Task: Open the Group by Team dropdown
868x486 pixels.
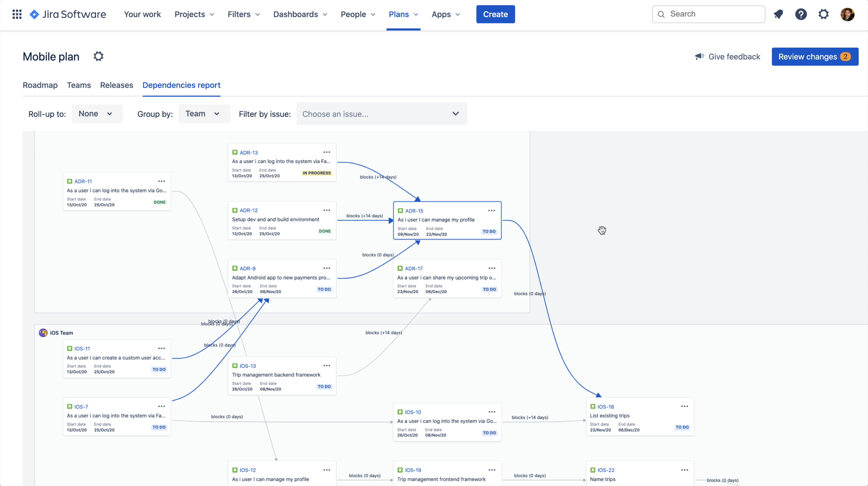Action: 204,114
